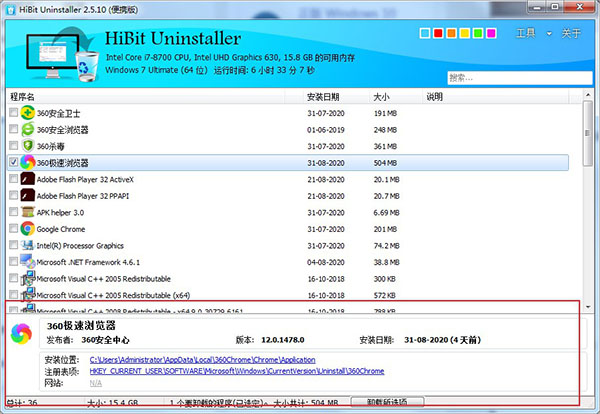Select the light blue theme color swatch
Image resolution: width=600 pixels, height=414 pixels.
click(x=425, y=33)
